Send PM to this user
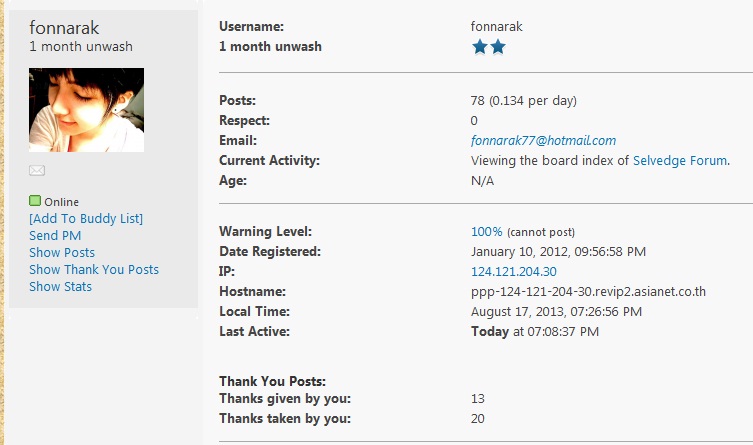This screenshot has height=445, width=753. pos(55,235)
